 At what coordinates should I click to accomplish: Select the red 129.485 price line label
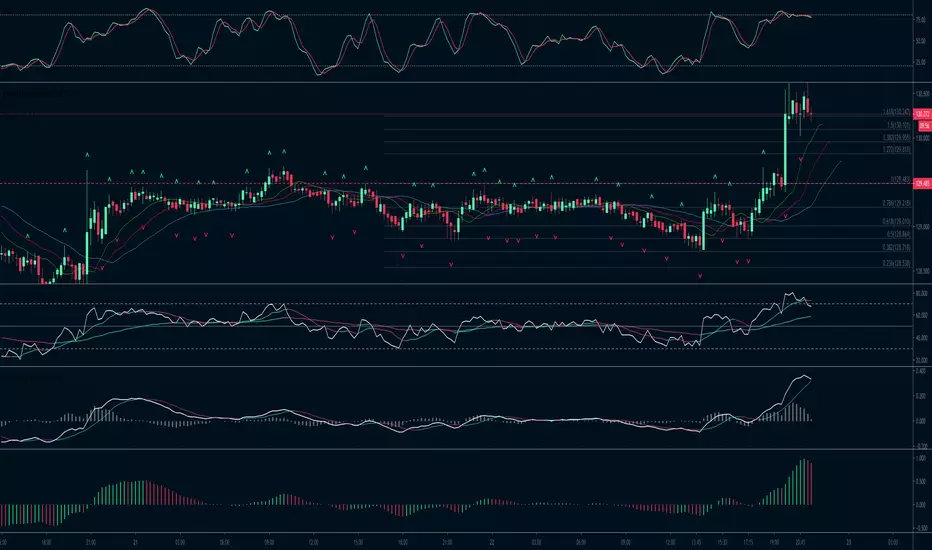(922, 184)
